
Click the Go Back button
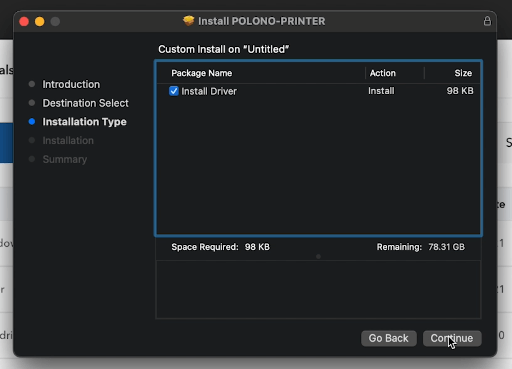[389, 338]
